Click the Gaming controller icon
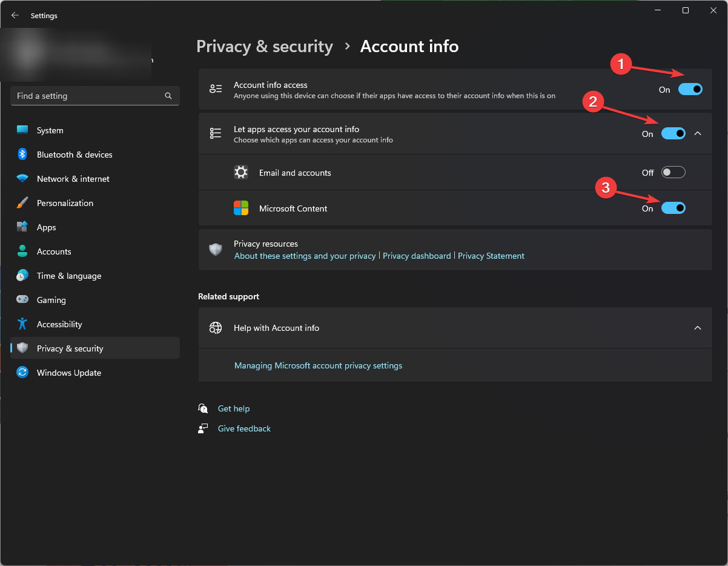 click(x=22, y=300)
